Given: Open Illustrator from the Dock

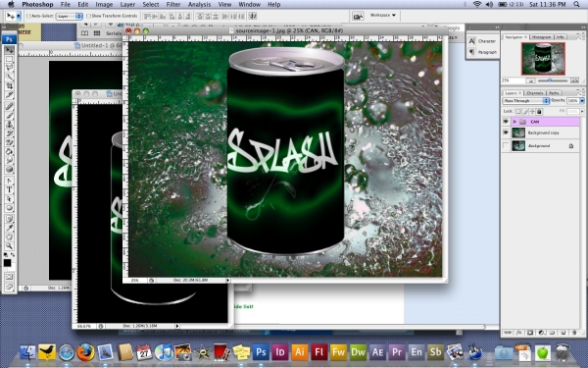Looking at the screenshot, I should pyautogui.click(x=299, y=352).
